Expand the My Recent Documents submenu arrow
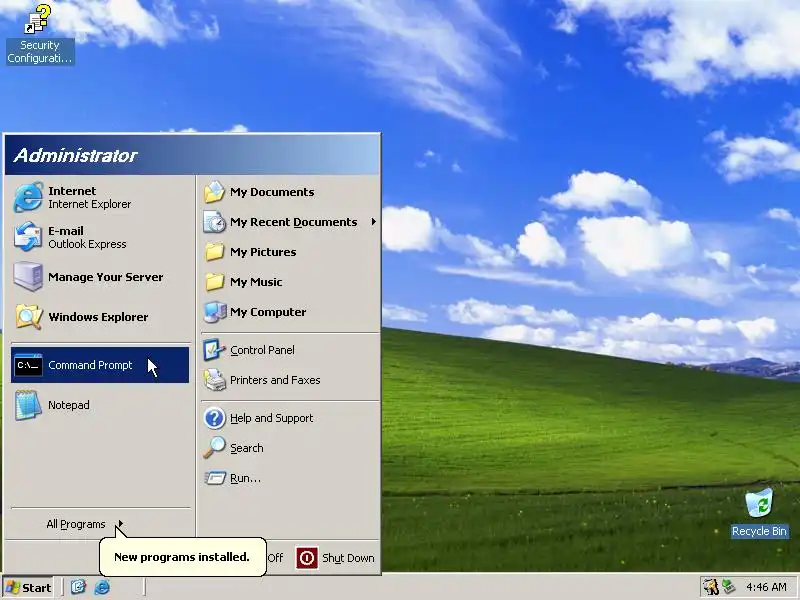800x600 pixels. (374, 222)
